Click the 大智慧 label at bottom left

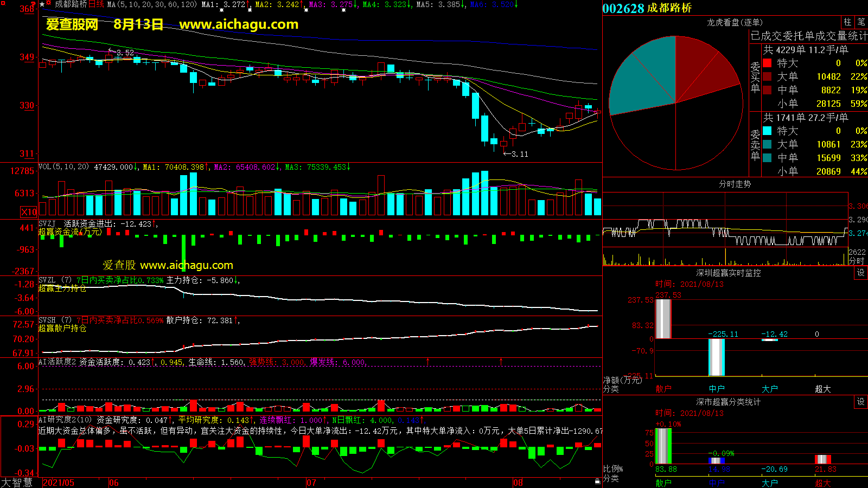pos(17,482)
